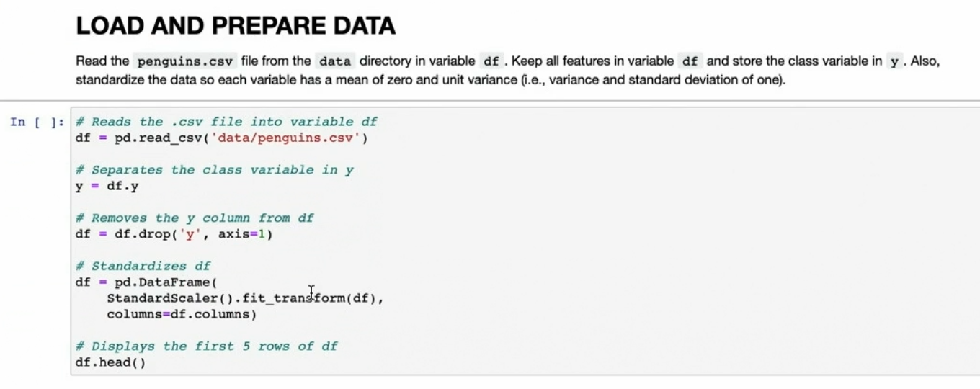Select the "# Separates the class variable" comment

tap(214, 170)
